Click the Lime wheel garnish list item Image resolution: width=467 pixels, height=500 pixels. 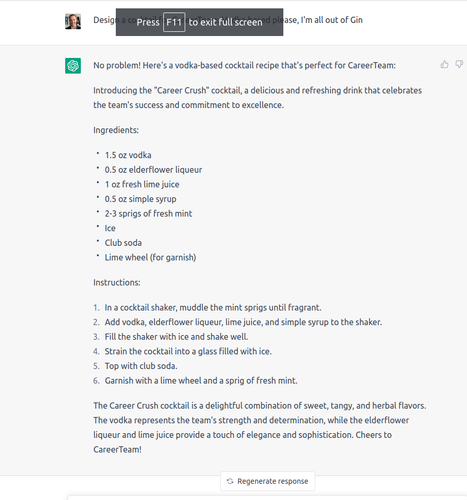(150, 257)
